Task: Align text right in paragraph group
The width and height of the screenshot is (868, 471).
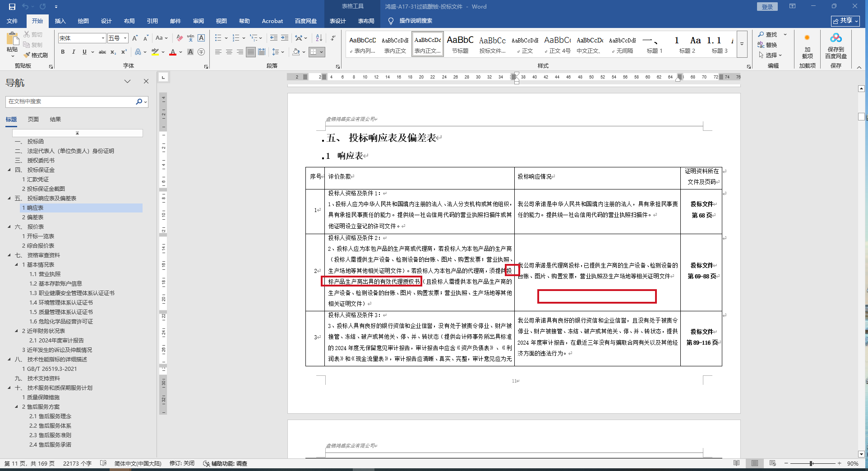Action: 240,52
